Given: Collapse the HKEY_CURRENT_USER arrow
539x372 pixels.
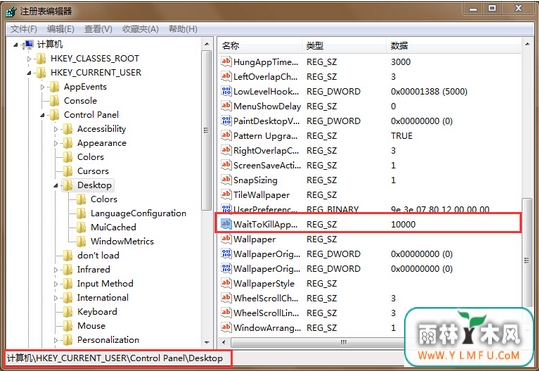Looking at the screenshot, I should [x=29, y=73].
